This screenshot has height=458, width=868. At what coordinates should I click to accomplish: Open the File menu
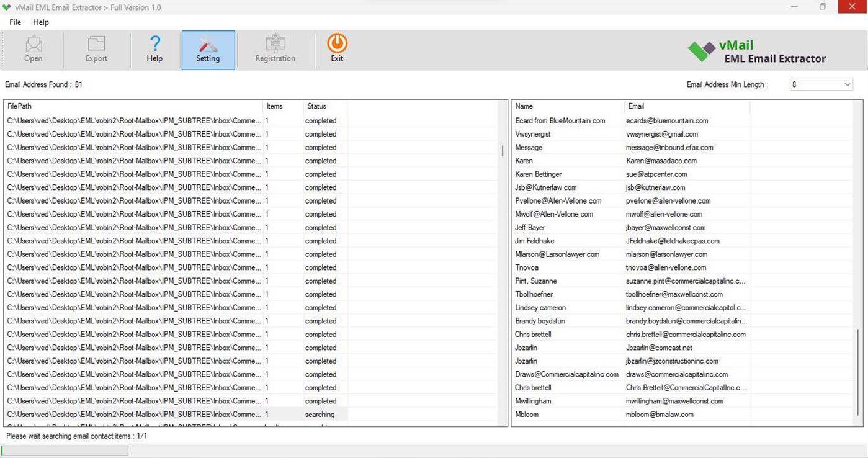click(14, 22)
